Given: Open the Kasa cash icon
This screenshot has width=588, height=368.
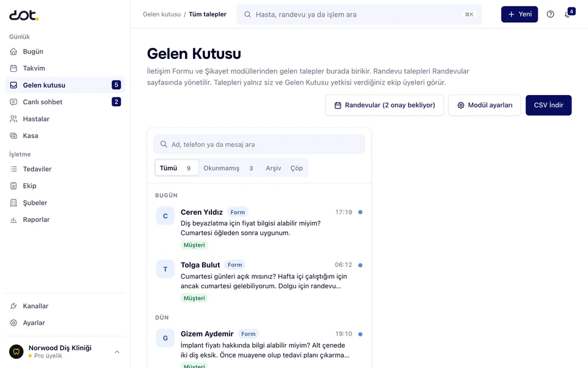Looking at the screenshot, I should point(13,136).
